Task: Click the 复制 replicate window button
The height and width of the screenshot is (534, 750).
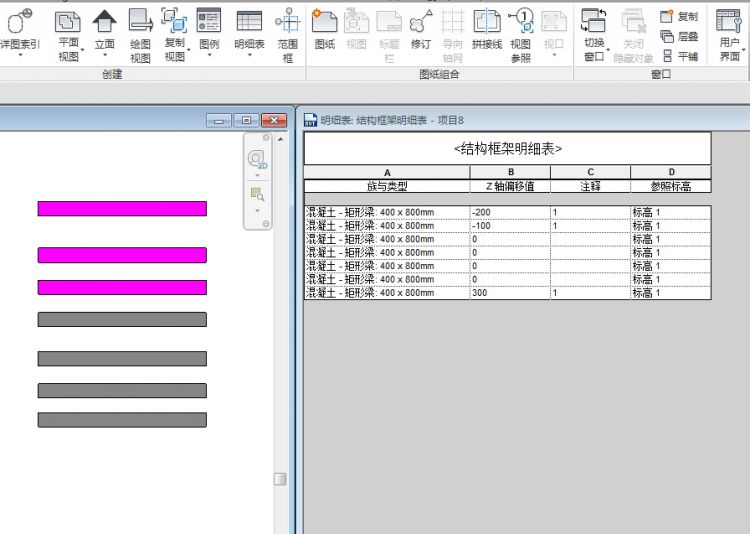Action: coord(679,16)
